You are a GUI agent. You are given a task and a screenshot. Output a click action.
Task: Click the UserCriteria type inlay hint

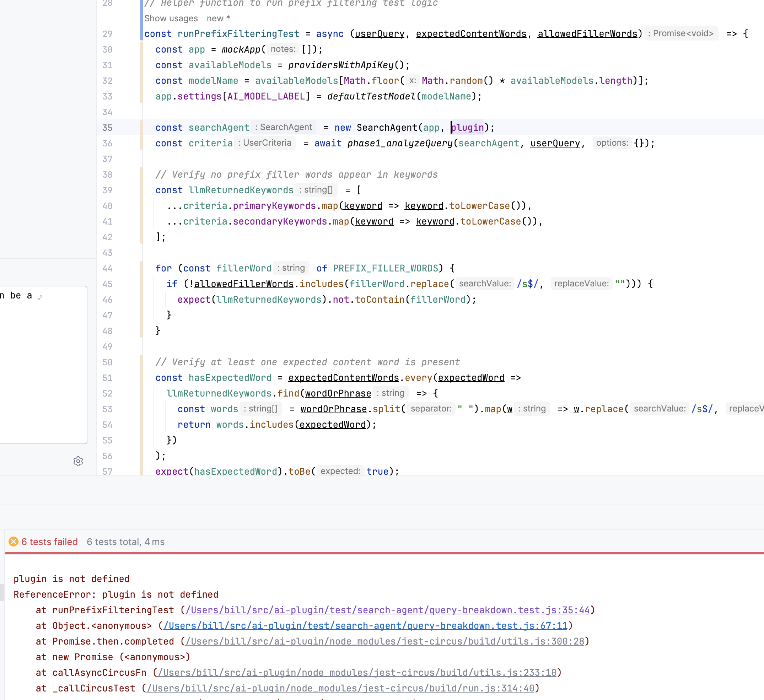(x=264, y=143)
